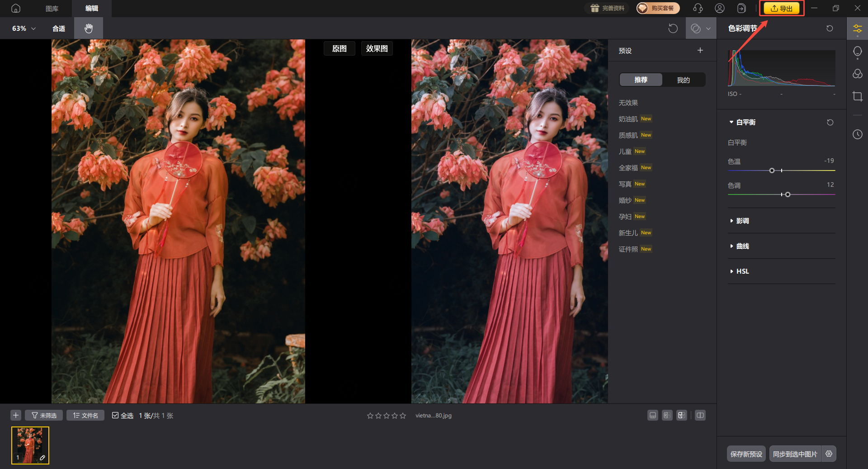Expand the HSL section
Image resolution: width=868 pixels, height=469 pixels.
[742, 271]
